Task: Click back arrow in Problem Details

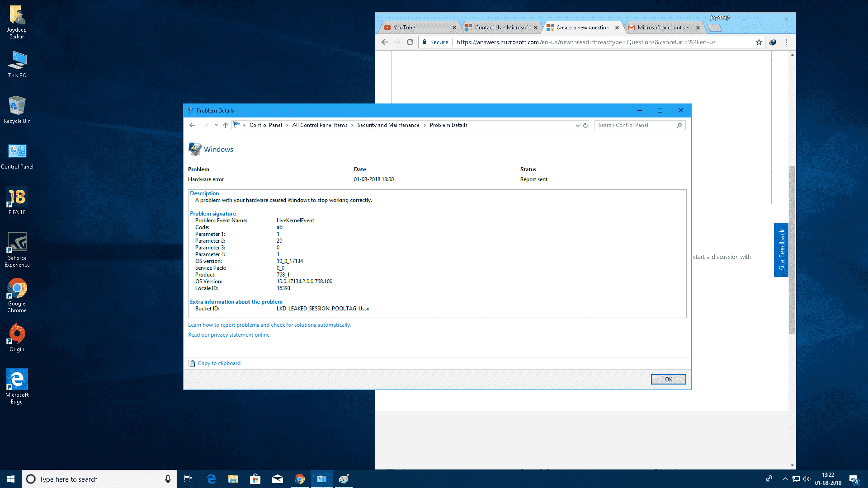Action: point(192,125)
